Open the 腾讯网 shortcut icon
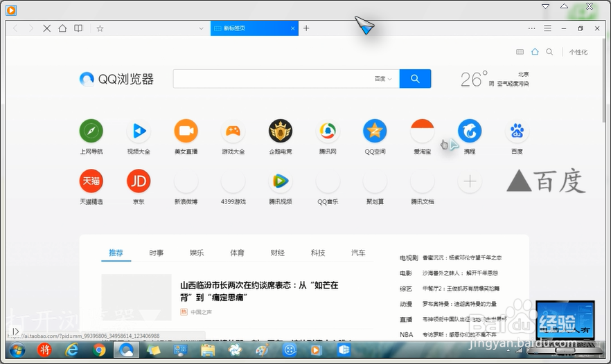 click(328, 131)
